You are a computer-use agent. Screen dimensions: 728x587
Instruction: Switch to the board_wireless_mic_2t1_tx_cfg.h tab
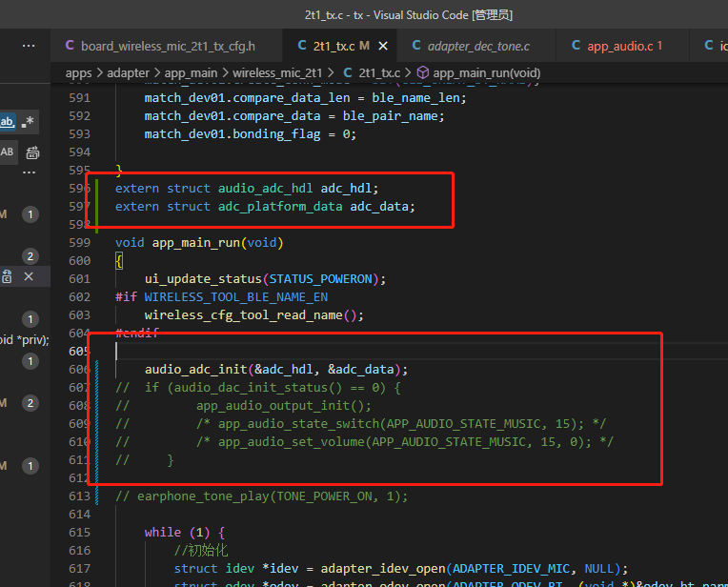[x=167, y=46]
